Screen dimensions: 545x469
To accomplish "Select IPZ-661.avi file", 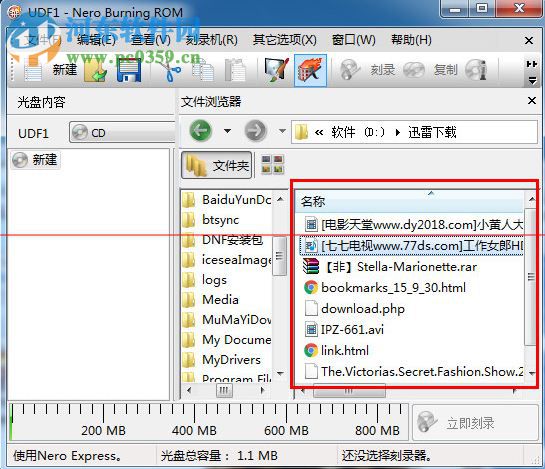I will (x=344, y=330).
